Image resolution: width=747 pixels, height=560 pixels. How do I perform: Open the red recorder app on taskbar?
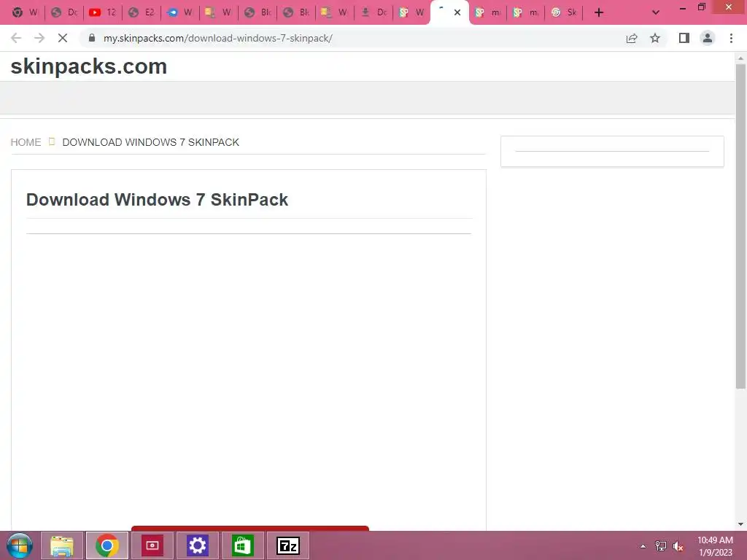[152, 545]
